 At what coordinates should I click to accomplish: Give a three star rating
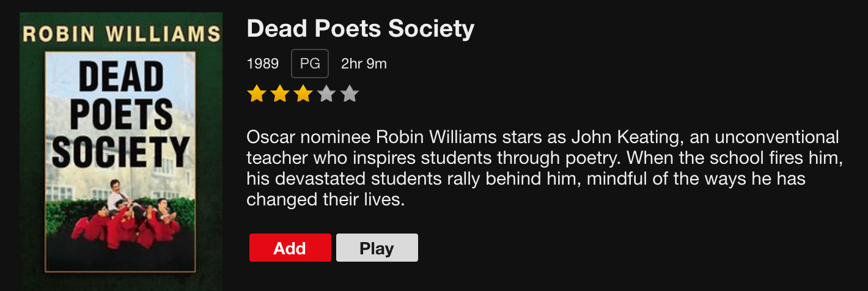tap(303, 94)
